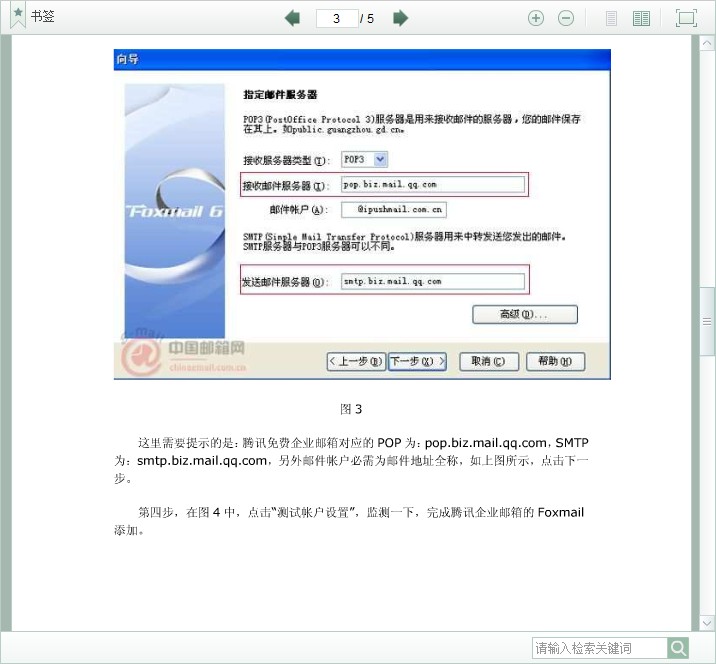Image resolution: width=716 pixels, height=664 pixels.
Task: Open the POP3 server type dropdown
Action: click(364, 159)
